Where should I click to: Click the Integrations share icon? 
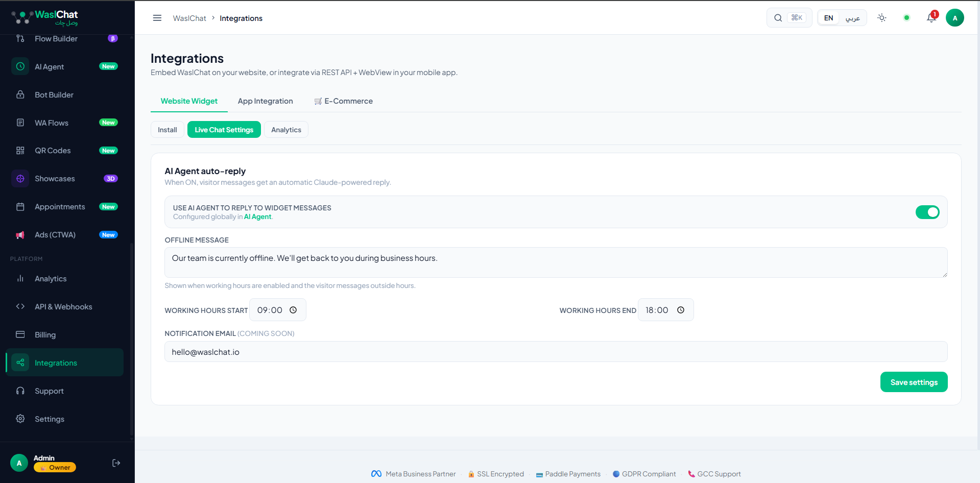(20, 363)
